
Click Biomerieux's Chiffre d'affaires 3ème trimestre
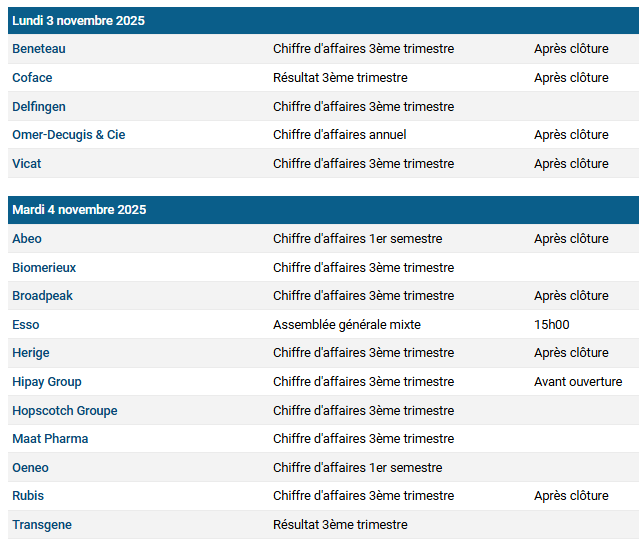click(364, 267)
